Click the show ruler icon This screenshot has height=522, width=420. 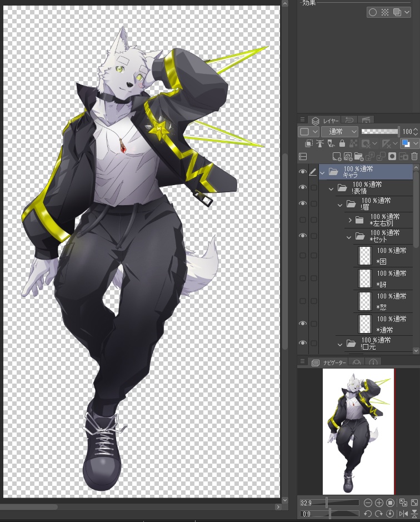point(386,143)
